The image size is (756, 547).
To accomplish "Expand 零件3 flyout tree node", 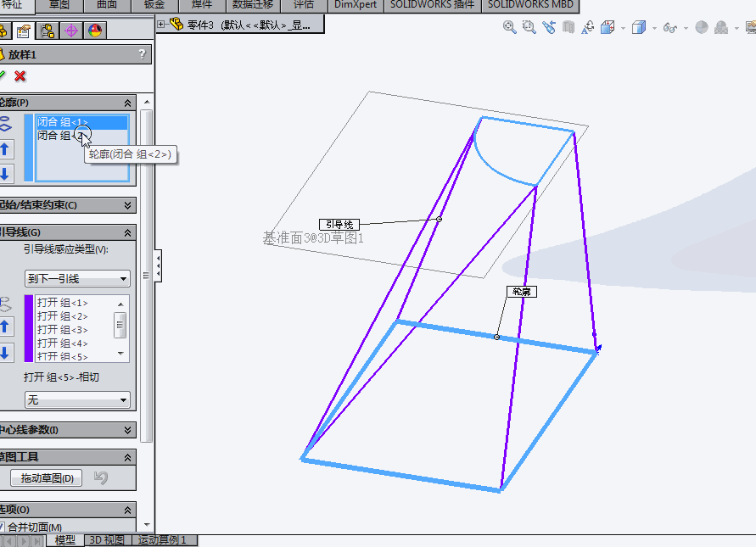I will tap(161, 24).
